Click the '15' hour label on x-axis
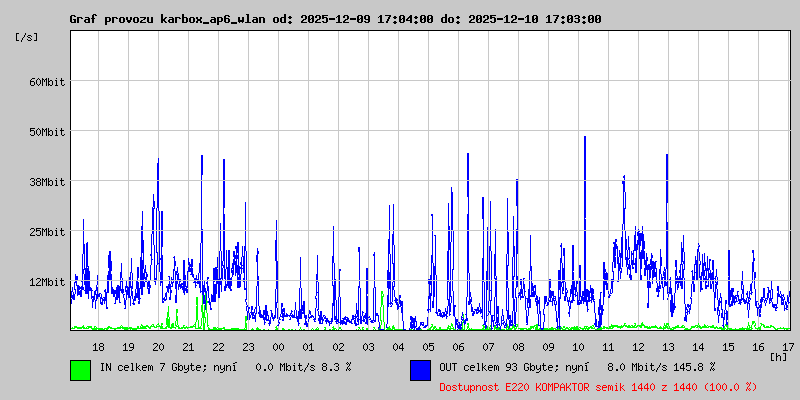Screen dimensions: 800x400 pos(729,347)
